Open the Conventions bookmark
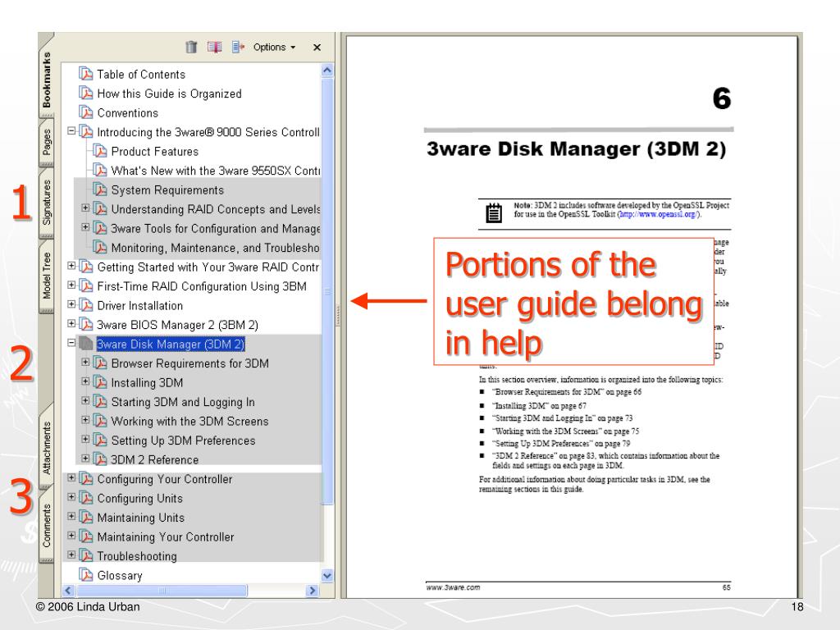The width and height of the screenshot is (840, 630). [x=127, y=112]
